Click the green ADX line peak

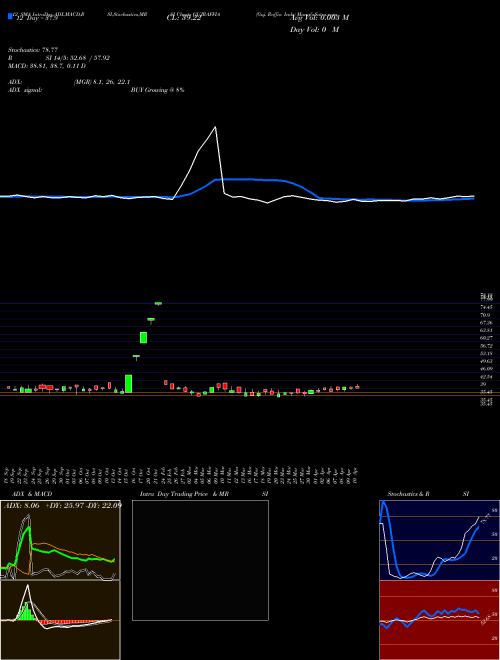[x=29, y=527]
